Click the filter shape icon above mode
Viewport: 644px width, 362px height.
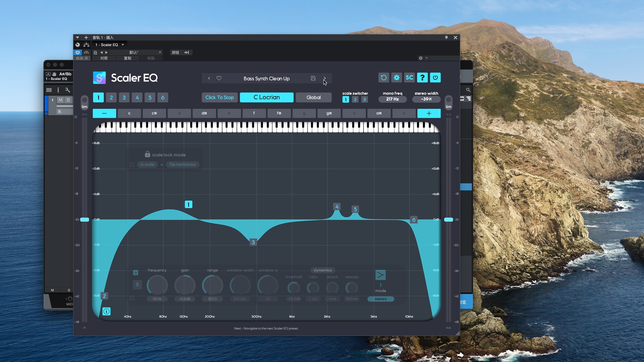[380, 275]
